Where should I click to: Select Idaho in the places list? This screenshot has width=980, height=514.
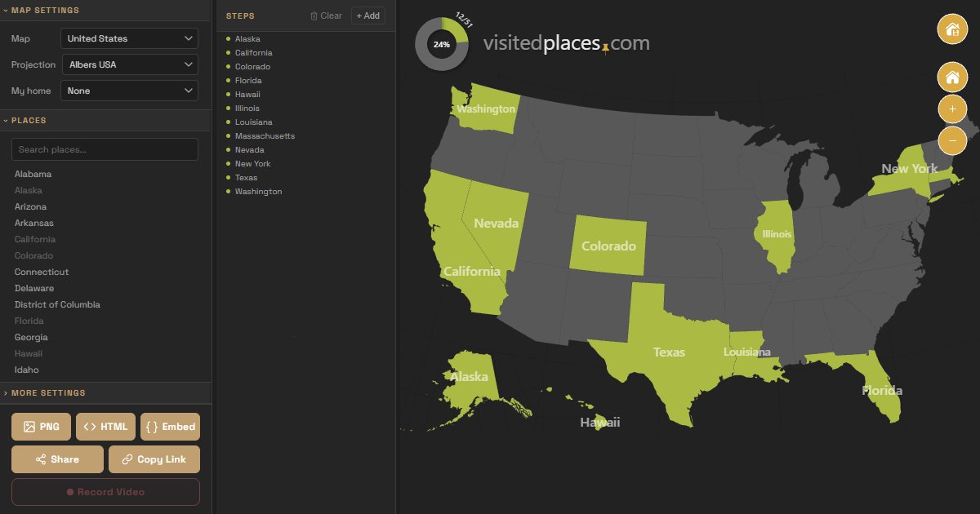[x=27, y=370]
